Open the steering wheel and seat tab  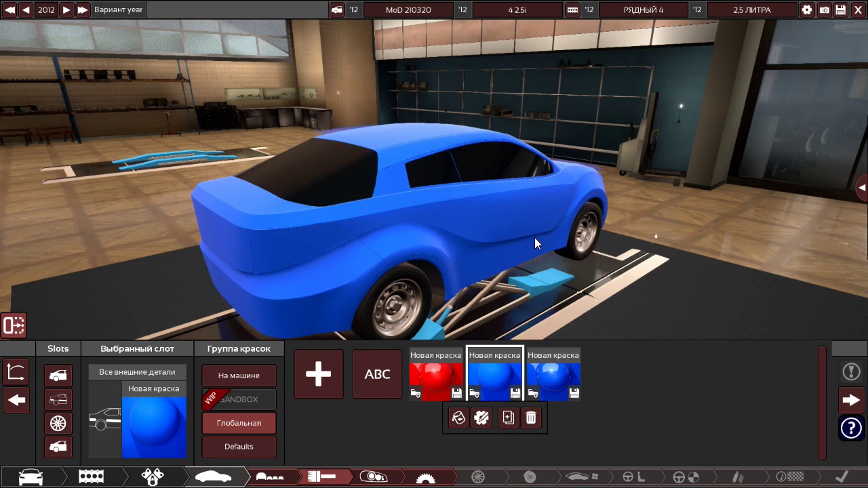click(x=634, y=477)
